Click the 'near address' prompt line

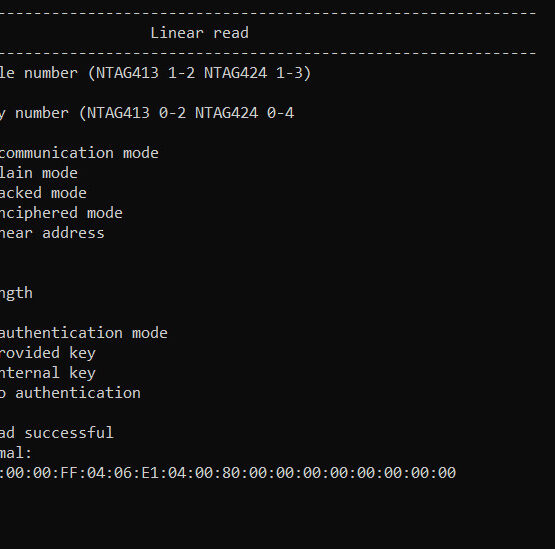click(x=52, y=233)
